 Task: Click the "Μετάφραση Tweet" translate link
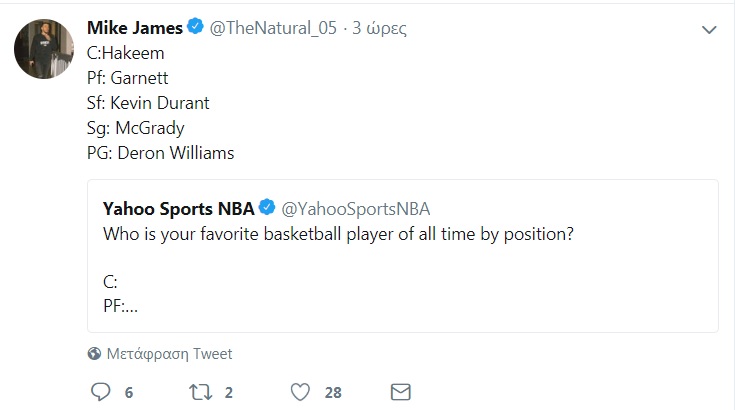point(171,353)
